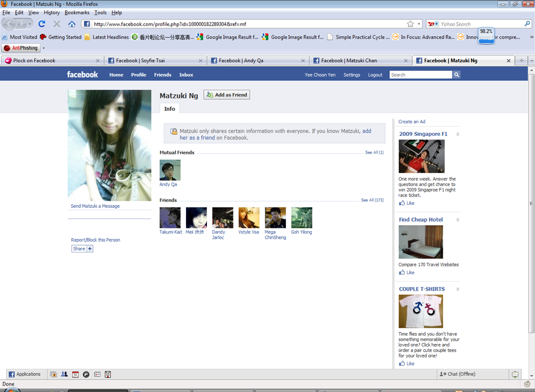Close the COUPLE T-SHIRTS ad
Viewport: 535px width, 392px height.
(458, 289)
